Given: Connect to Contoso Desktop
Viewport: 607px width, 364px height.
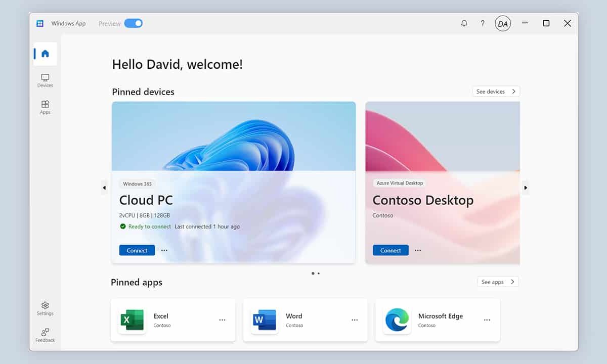Looking at the screenshot, I should click(x=390, y=250).
